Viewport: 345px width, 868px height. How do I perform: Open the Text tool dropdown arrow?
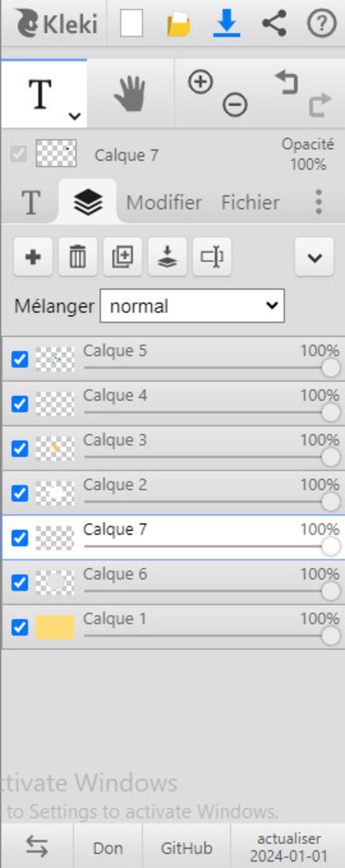74,116
